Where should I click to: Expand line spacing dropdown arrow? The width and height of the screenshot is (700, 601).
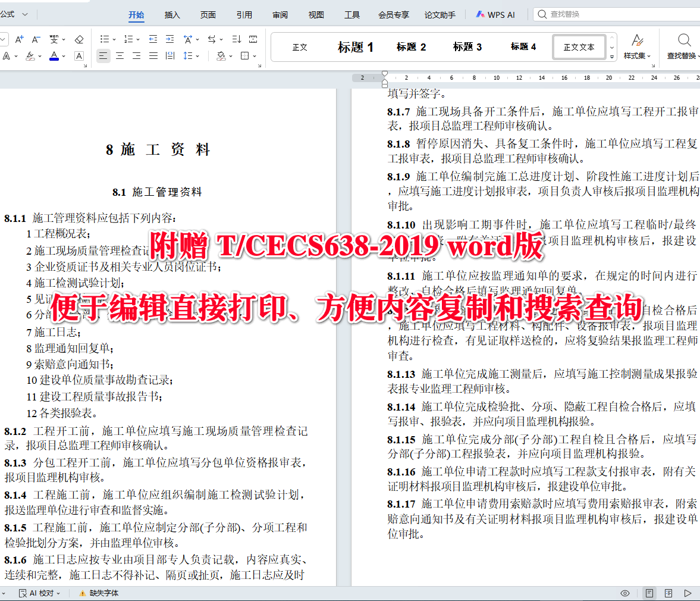(x=197, y=57)
